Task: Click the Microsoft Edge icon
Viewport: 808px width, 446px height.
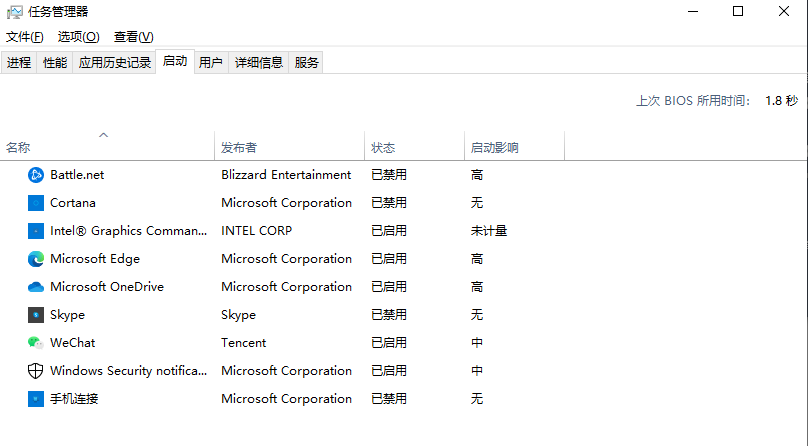Action: click(36, 259)
